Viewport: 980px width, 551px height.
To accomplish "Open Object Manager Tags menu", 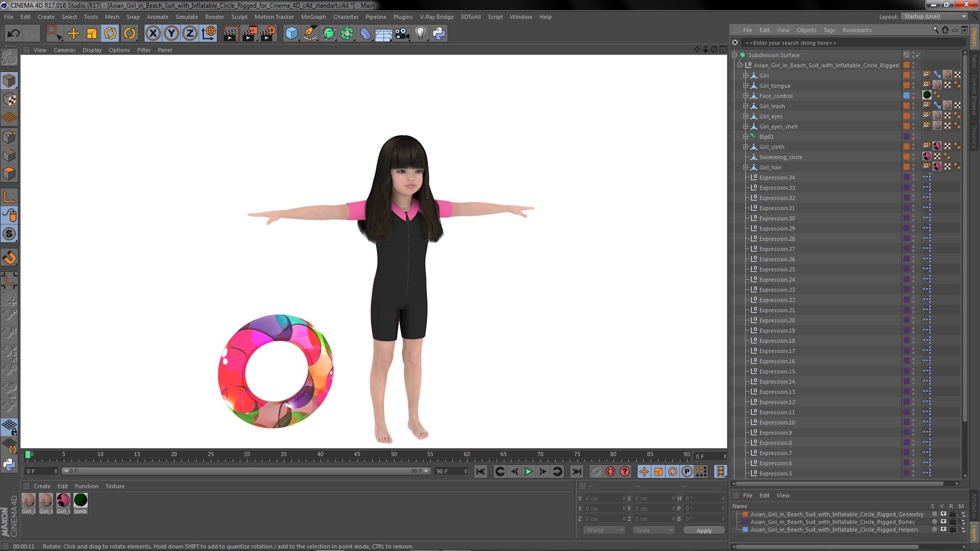I will 829,30.
